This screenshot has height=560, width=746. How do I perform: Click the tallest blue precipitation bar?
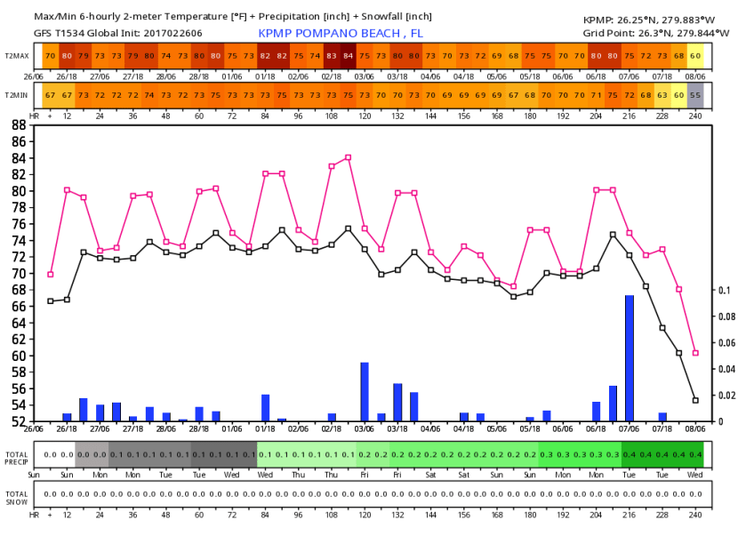coord(629,358)
